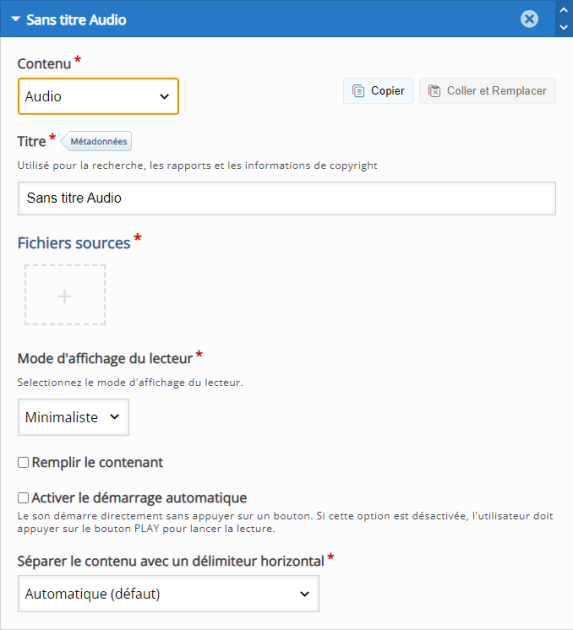Click the Fichiers sources heading
The width and height of the screenshot is (573, 630).
74,243
